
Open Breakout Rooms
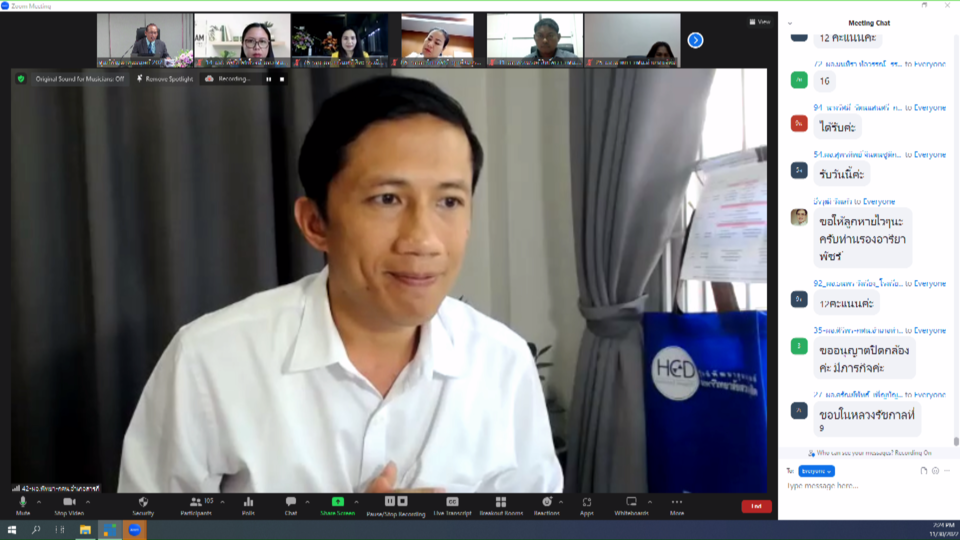500,502
